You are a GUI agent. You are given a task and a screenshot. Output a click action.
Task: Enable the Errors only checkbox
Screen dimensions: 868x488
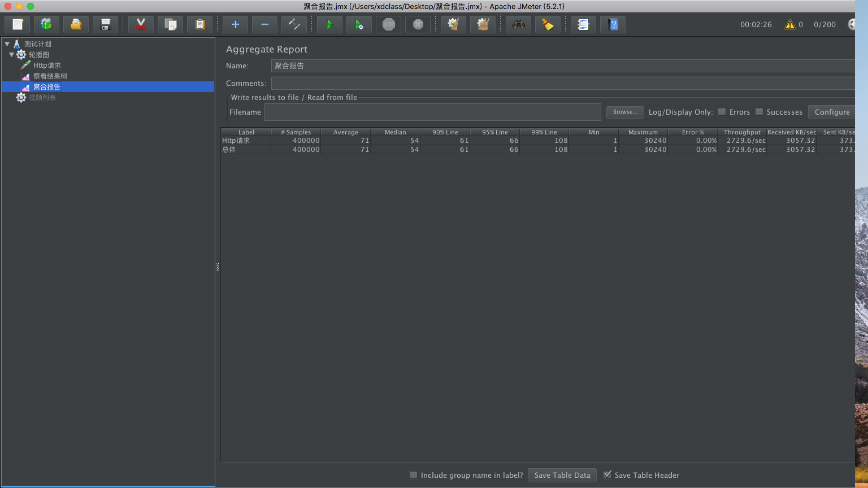(x=722, y=112)
